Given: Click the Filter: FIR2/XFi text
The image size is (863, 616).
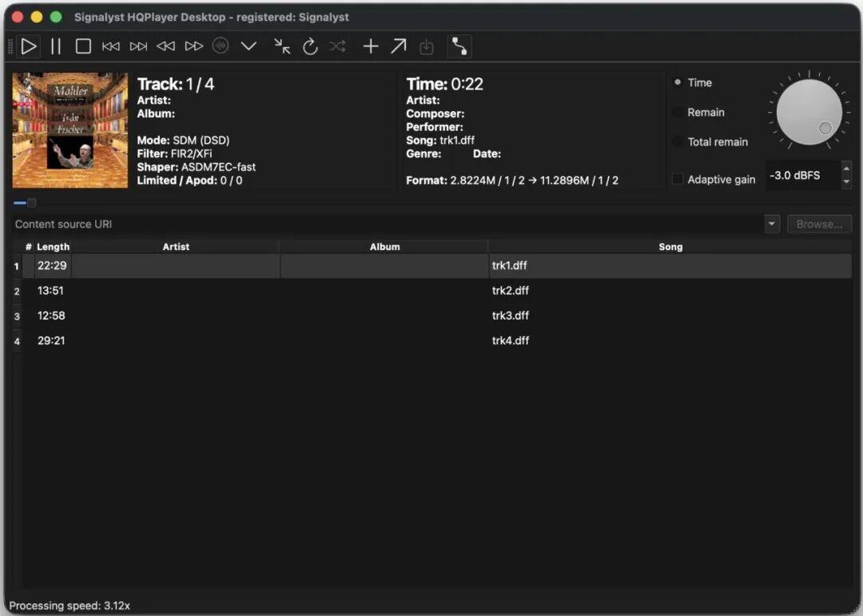Looking at the screenshot, I should click(174, 153).
